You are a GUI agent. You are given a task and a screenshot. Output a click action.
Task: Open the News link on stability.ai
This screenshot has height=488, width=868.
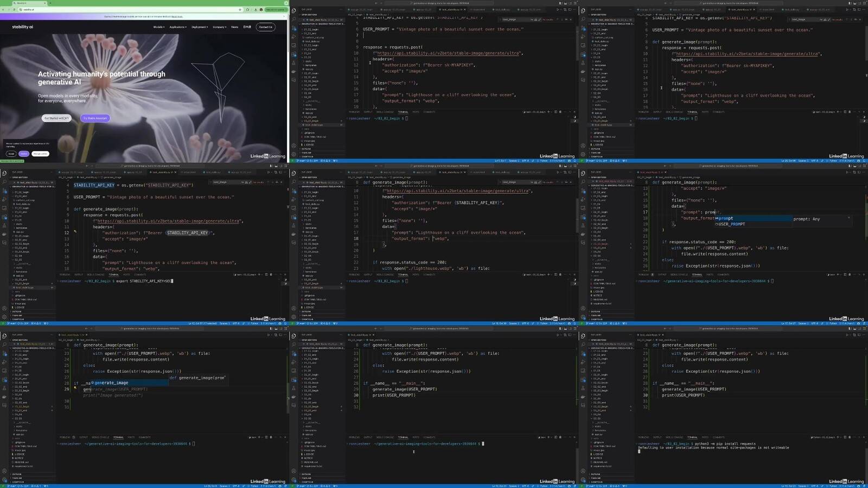[x=235, y=27]
